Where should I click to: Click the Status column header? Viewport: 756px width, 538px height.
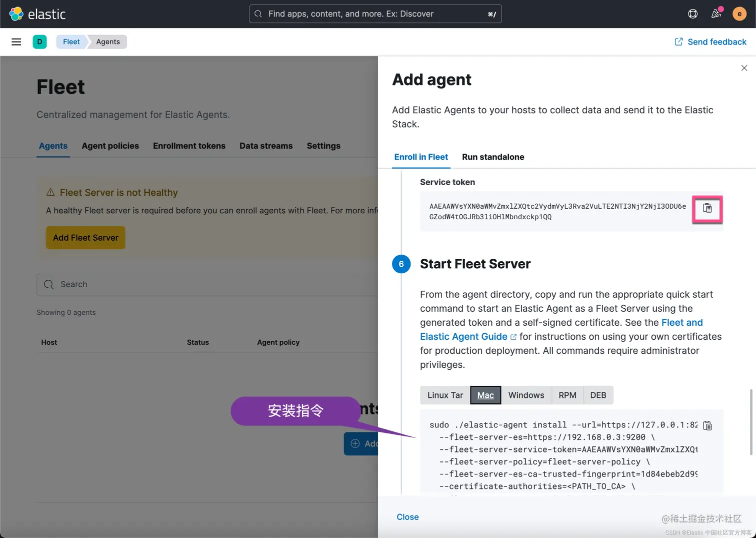(x=198, y=342)
